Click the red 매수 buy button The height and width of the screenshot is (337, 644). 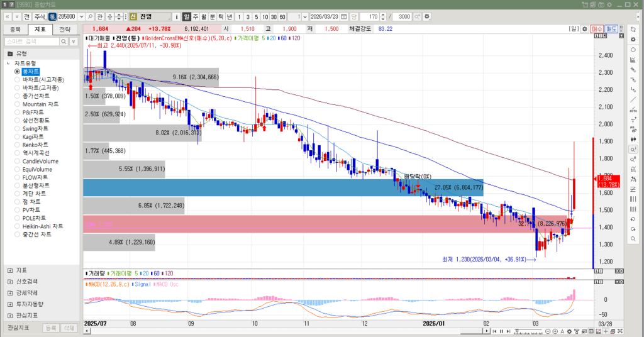click(x=597, y=29)
